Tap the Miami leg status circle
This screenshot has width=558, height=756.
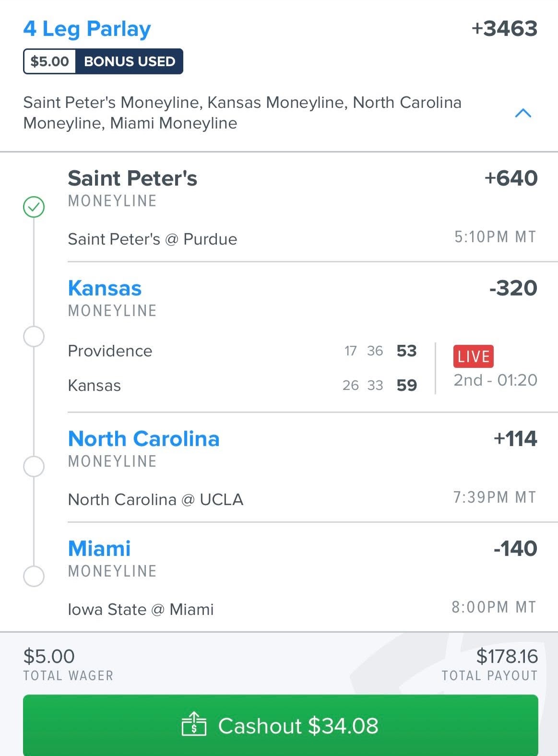point(34,576)
